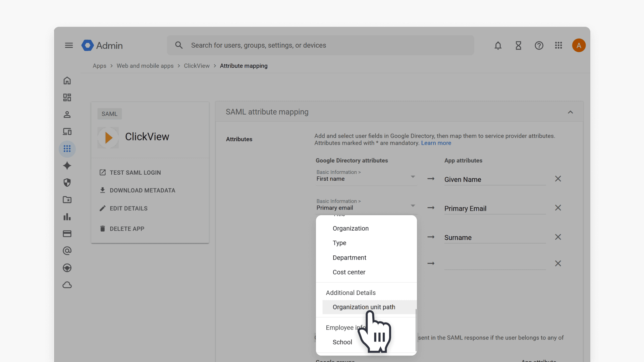Click the ClickView app logo
Screen dimensions: 644x362
click(x=108, y=137)
